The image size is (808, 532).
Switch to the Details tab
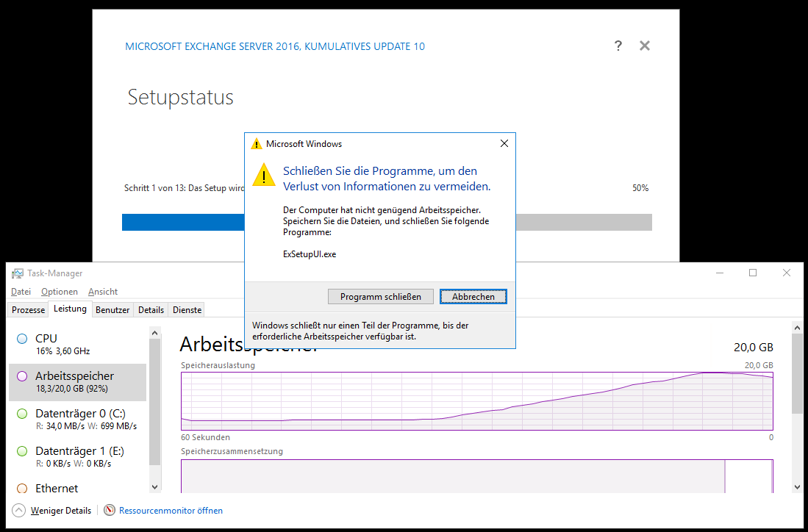point(151,310)
